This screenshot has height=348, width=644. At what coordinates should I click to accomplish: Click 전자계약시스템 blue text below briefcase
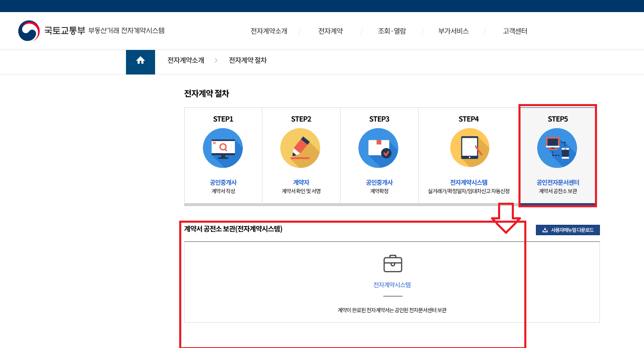click(x=392, y=285)
